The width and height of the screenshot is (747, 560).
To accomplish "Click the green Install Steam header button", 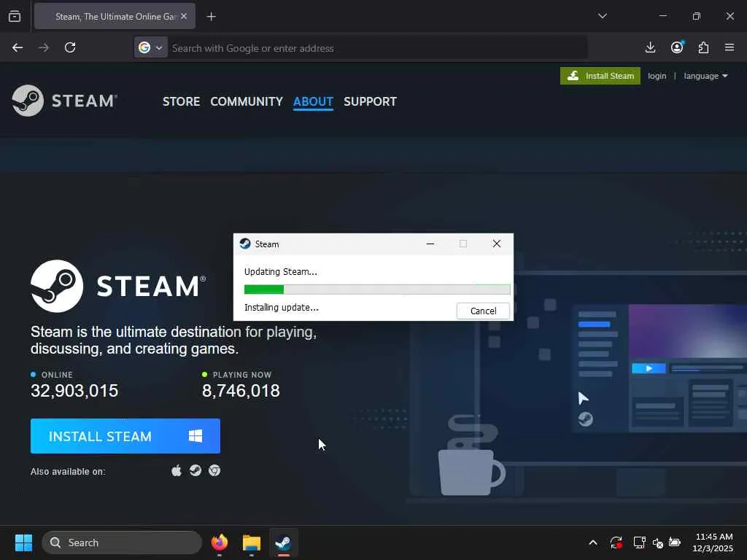I will (600, 76).
